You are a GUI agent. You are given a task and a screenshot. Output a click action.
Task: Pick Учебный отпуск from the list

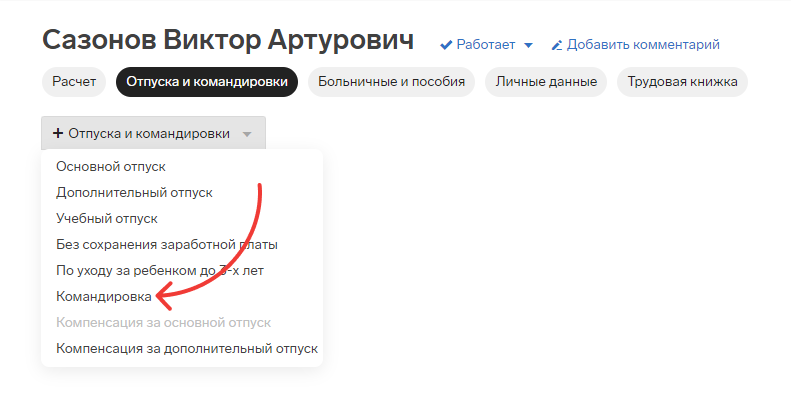(x=106, y=218)
